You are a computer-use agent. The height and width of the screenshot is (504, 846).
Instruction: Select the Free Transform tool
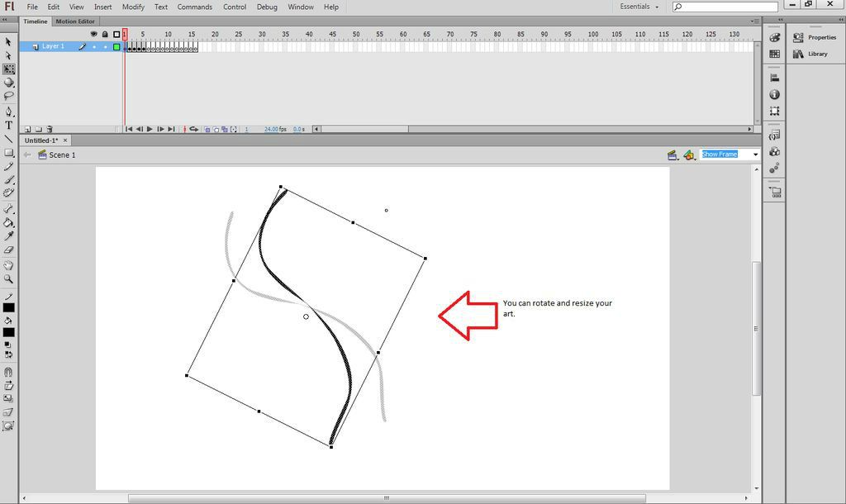tap(8, 69)
